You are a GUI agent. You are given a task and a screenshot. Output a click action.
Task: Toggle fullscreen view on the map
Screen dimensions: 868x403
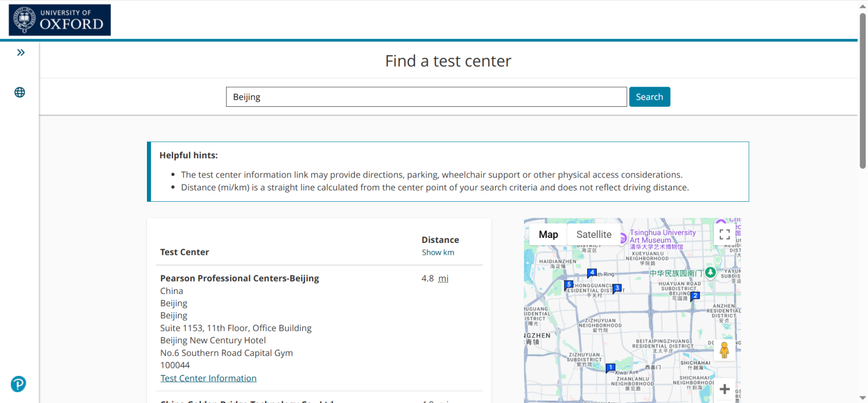pos(724,234)
